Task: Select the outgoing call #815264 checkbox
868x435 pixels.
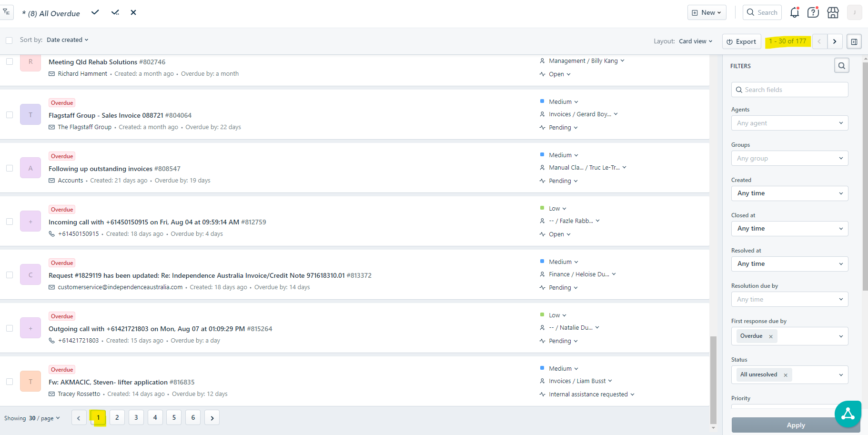Action: coord(9,328)
